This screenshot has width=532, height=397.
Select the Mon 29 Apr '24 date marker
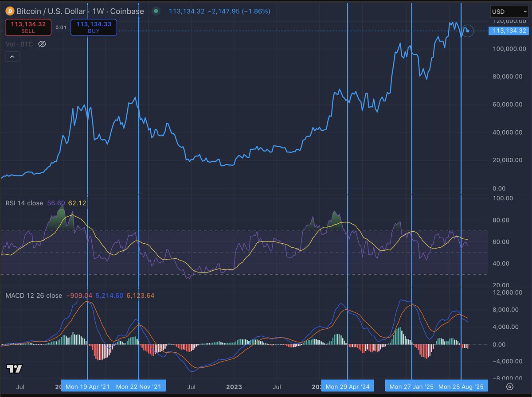(x=348, y=386)
